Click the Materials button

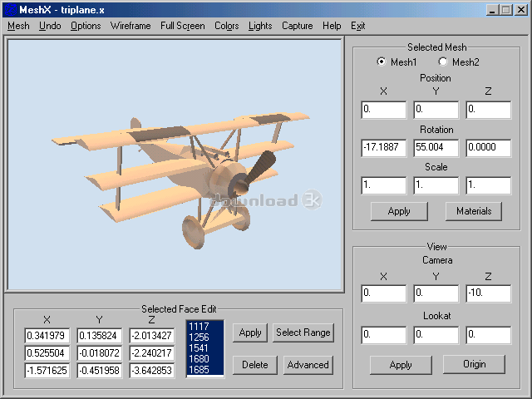[x=474, y=211]
